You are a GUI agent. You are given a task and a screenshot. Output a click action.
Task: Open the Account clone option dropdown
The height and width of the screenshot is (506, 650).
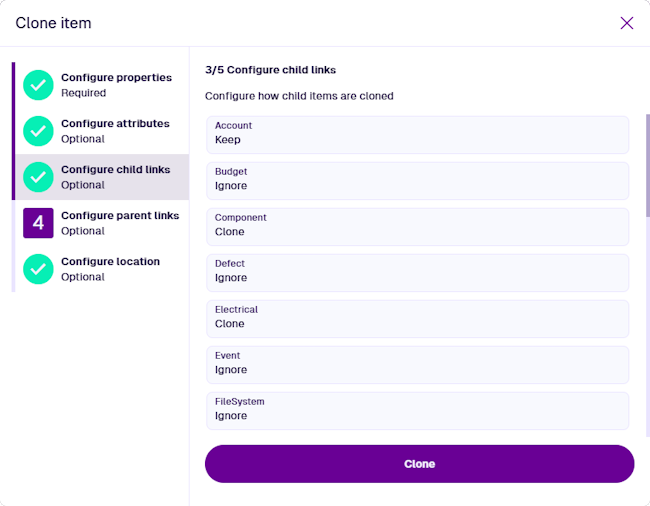click(417, 134)
